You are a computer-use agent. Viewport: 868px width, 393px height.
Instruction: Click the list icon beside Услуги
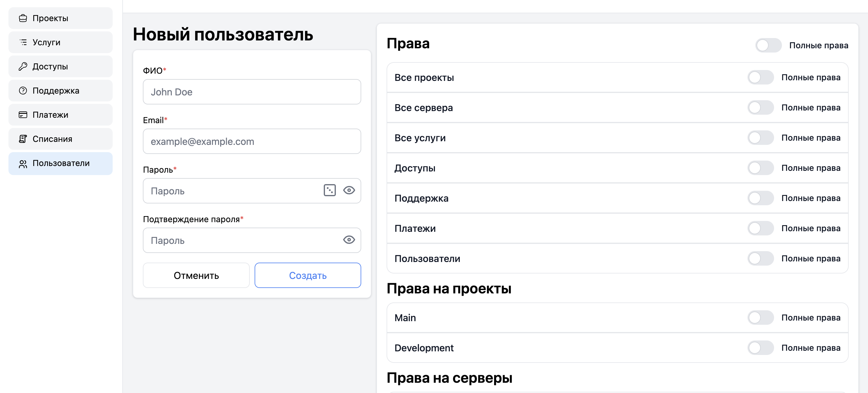click(x=23, y=42)
